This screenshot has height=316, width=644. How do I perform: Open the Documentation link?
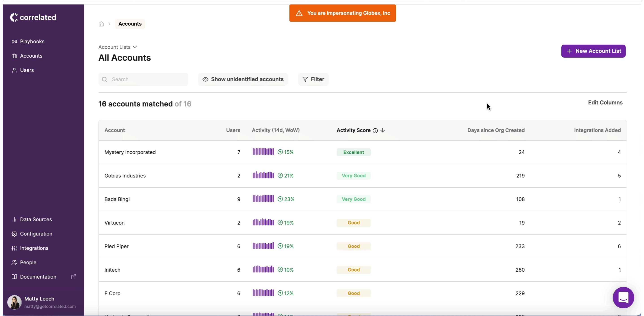pyautogui.click(x=38, y=277)
